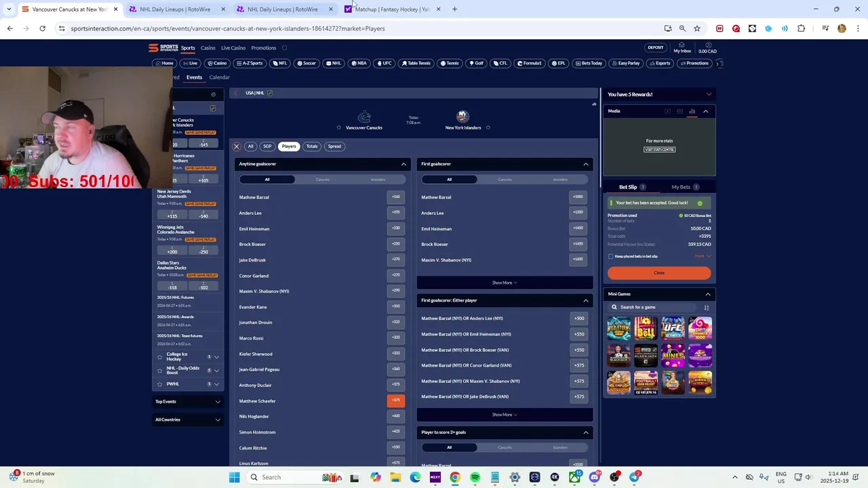Screen dimensions: 868x488
Task: Open the browser zoom magnifier icon
Action: [682, 28]
